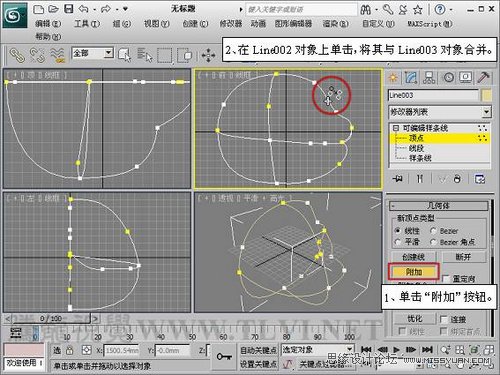Image resolution: width=500 pixels, height=375 pixels.
Task: Switch to the Modify command panel tab
Action: pyautogui.click(x=411, y=78)
